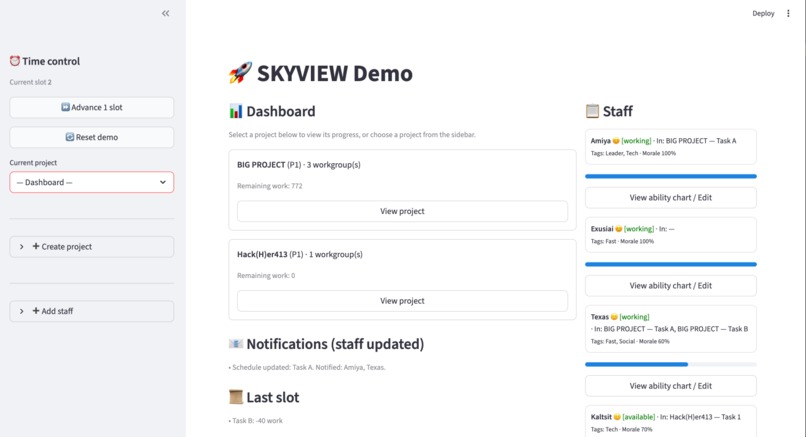This screenshot has width=806, height=437.
Task: Click the 'Task B: -40 work' entry
Action: [x=256, y=421]
